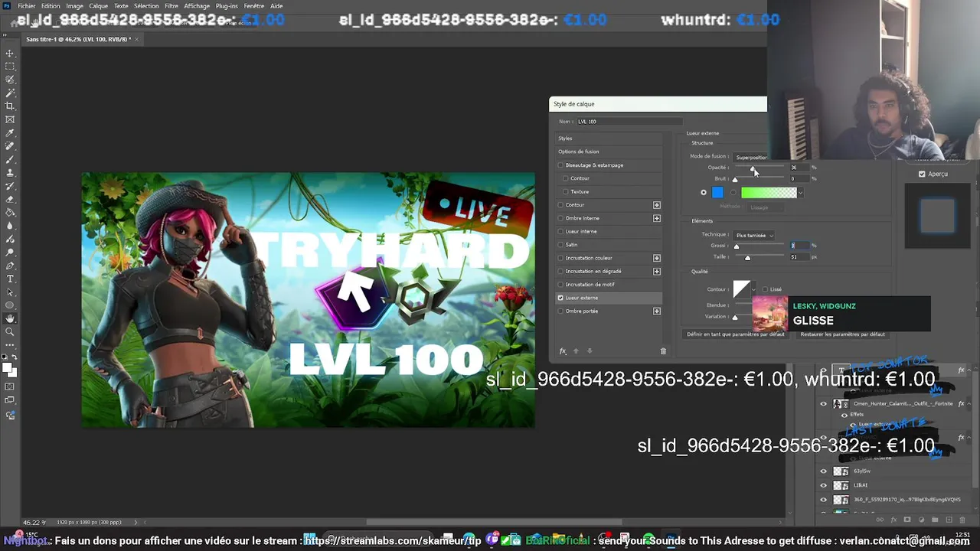Viewport: 980px width, 551px height.
Task: Select the Rectangular Marquee tool
Action: click(10, 67)
